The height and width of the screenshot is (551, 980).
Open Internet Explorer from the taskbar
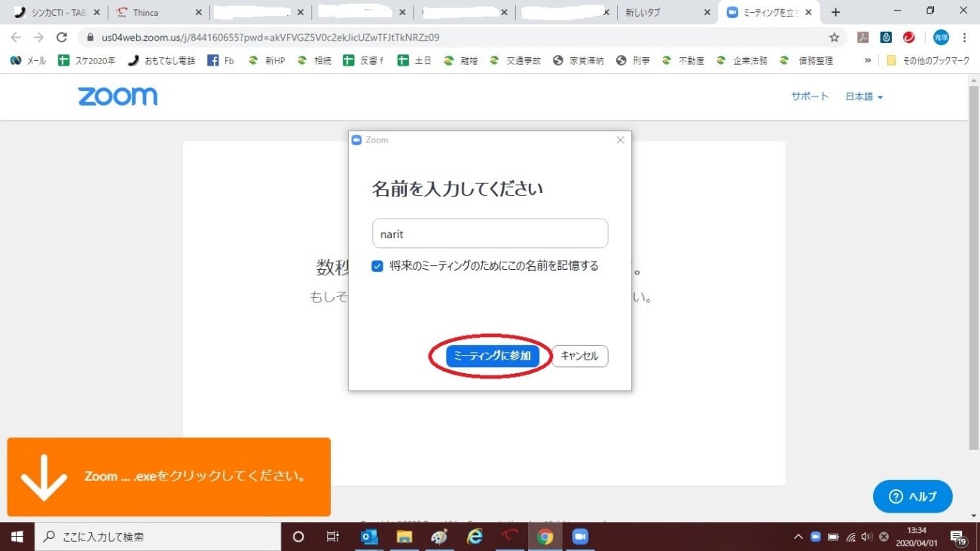coord(475,537)
